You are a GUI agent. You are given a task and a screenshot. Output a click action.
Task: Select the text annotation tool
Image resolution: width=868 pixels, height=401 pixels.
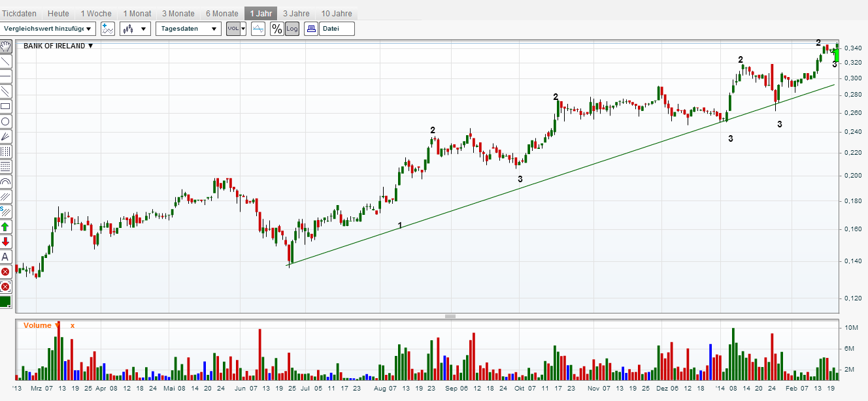6,257
